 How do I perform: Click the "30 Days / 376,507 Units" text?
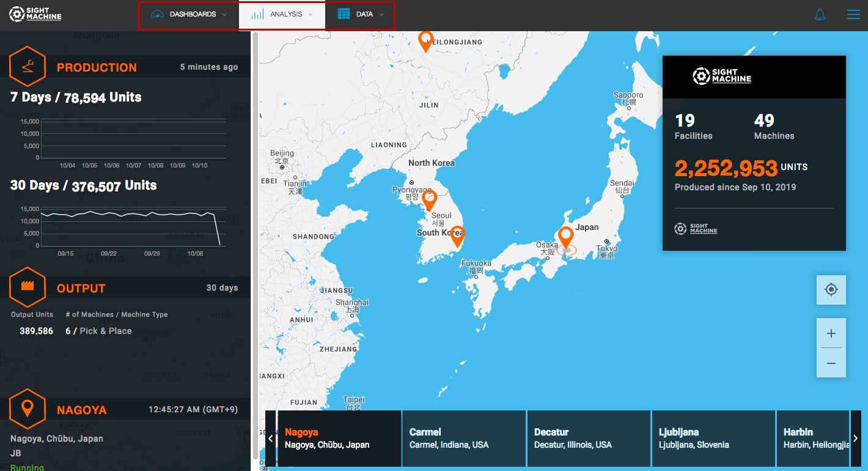tap(84, 185)
